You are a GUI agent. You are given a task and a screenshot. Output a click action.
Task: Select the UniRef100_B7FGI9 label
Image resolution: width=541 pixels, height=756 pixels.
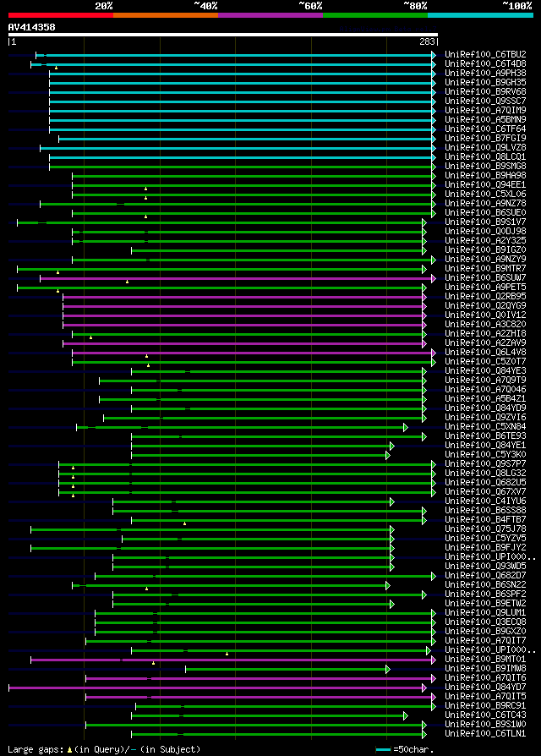tap(485, 139)
